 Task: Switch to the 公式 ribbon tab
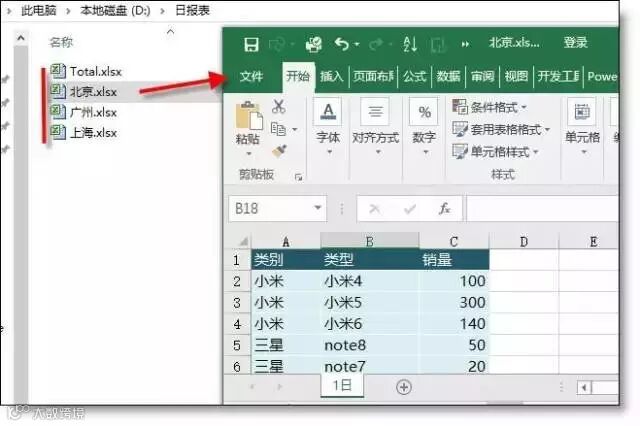(414, 76)
